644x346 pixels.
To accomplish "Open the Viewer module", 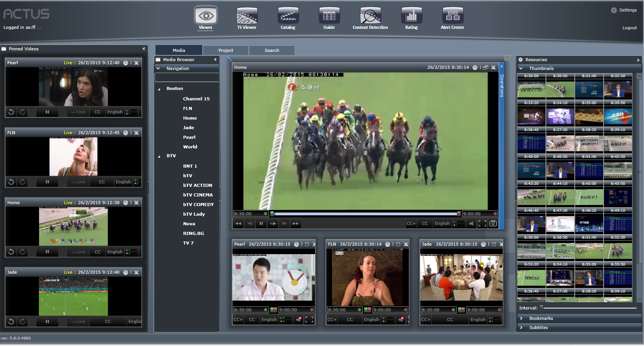I will 206,18.
